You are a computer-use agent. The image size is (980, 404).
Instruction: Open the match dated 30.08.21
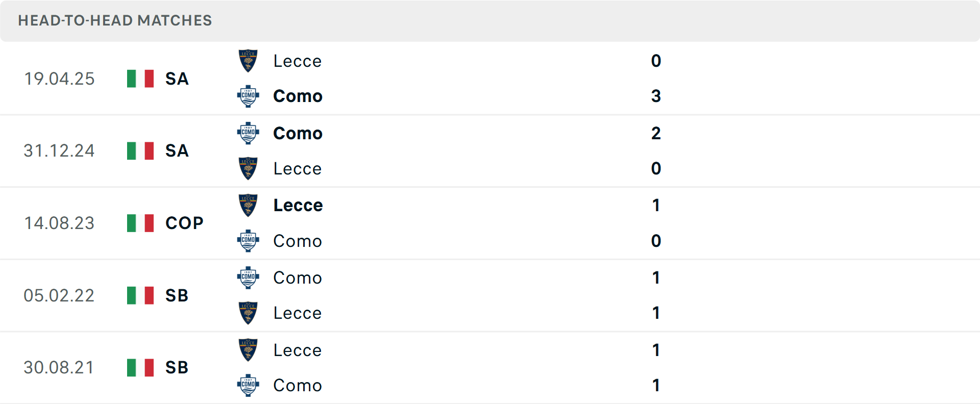point(59,367)
